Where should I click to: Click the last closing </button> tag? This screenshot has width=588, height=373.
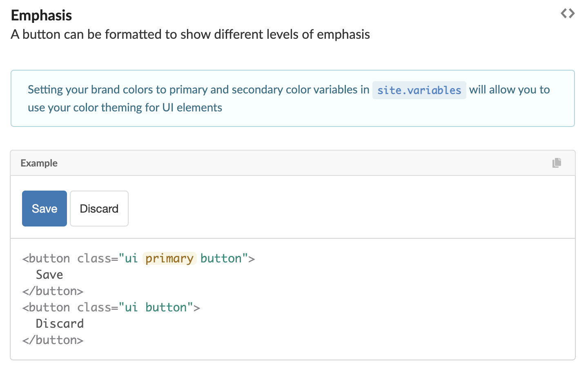point(53,340)
